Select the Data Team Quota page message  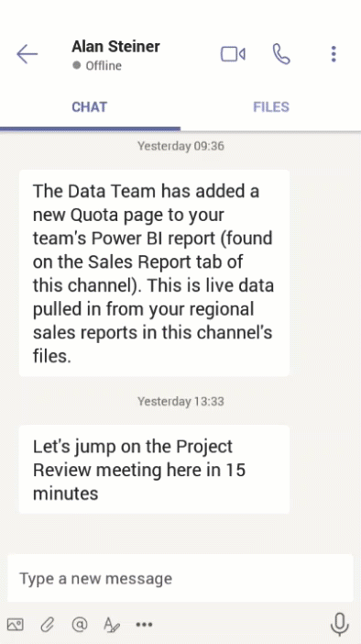[154, 273]
